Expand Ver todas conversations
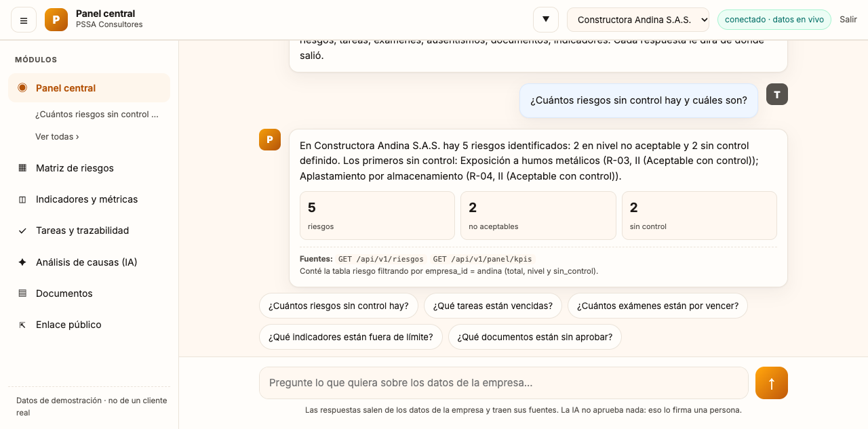The width and height of the screenshot is (868, 429). coord(57,136)
